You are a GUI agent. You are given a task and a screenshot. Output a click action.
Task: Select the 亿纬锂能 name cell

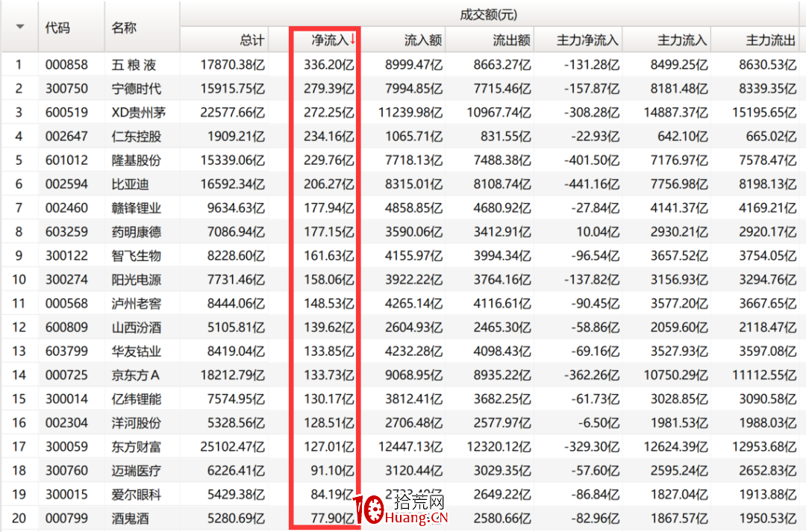[137, 399]
